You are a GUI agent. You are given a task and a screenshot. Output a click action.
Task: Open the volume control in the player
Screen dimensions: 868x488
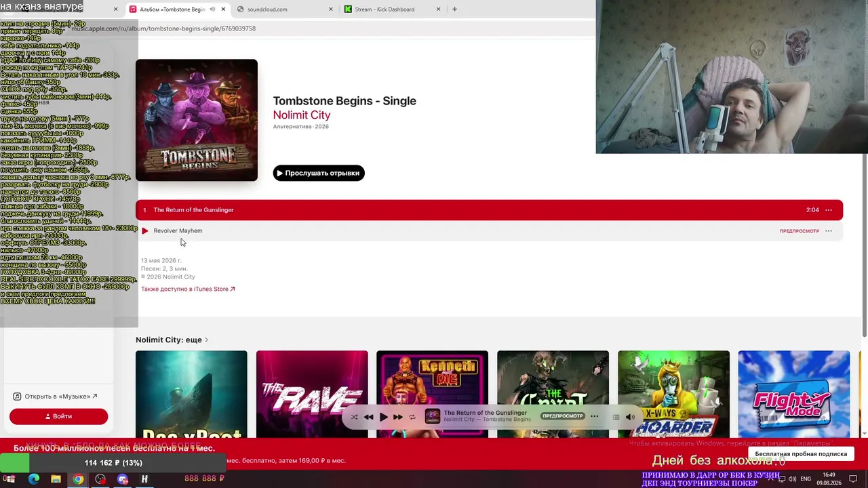[630, 417]
